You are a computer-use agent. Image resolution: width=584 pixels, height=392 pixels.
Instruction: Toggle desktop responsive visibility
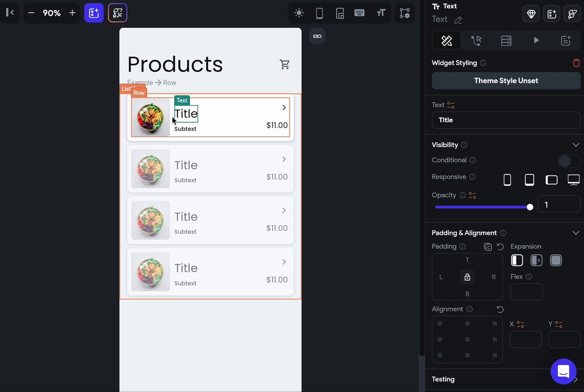[x=574, y=180]
